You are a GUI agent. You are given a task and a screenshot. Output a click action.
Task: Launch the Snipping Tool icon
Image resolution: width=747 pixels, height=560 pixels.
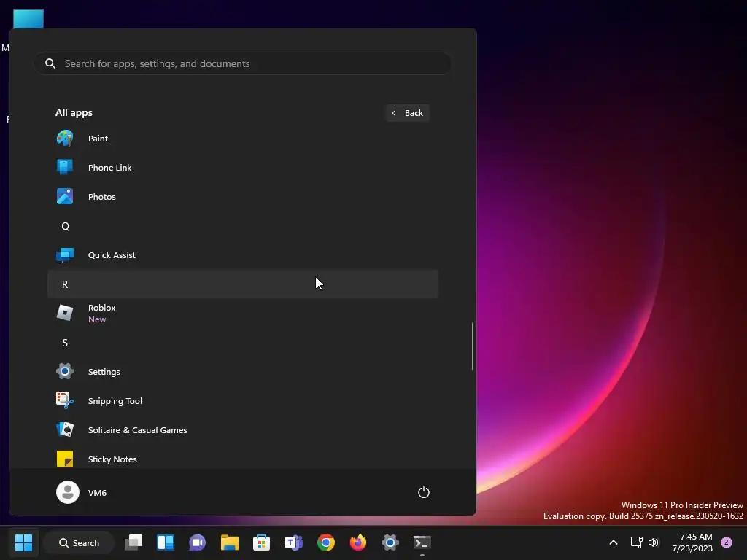tap(65, 400)
